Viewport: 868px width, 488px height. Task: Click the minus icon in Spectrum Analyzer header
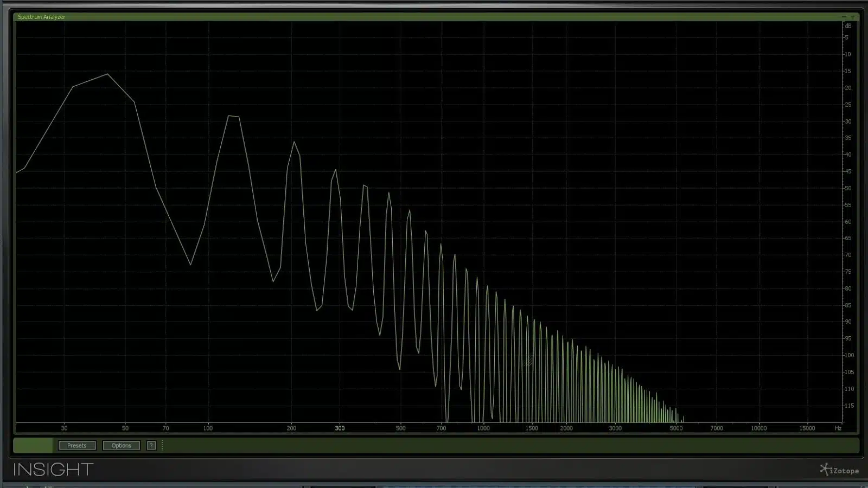(844, 17)
